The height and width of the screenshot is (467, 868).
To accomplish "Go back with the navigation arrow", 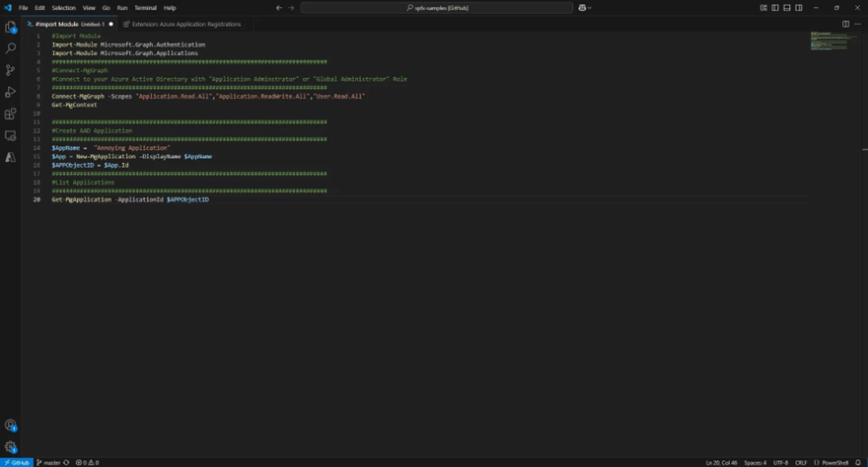I will (x=279, y=8).
